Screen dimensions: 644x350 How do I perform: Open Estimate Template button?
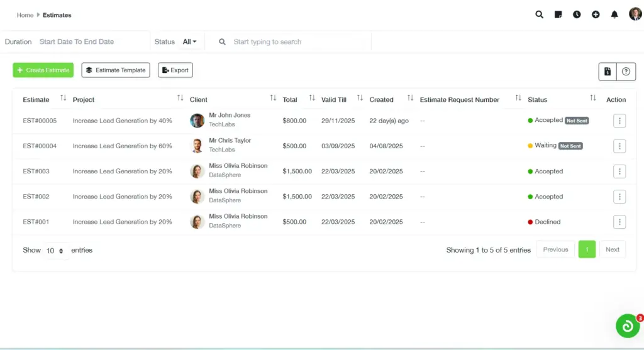point(116,70)
